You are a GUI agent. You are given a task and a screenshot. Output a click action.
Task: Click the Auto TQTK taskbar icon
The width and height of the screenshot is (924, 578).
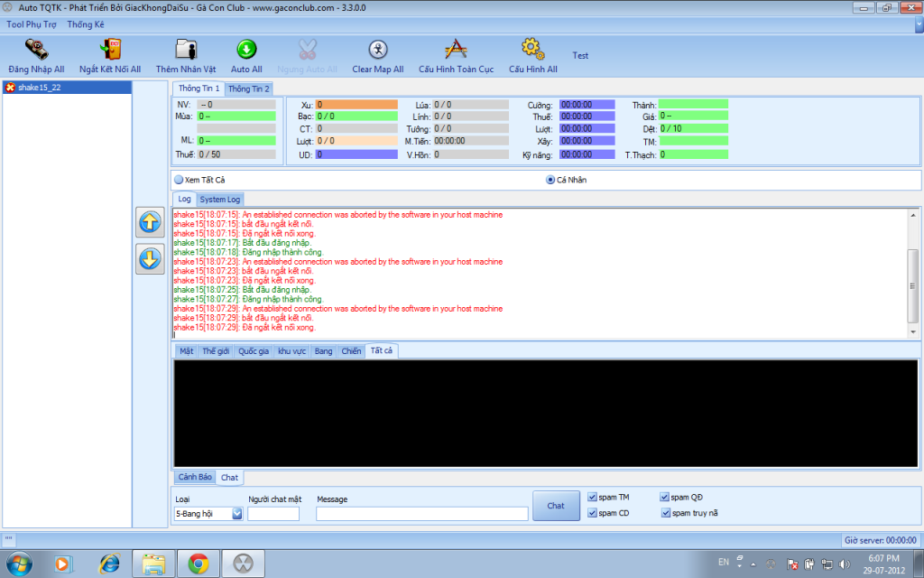tap(244, 564)
